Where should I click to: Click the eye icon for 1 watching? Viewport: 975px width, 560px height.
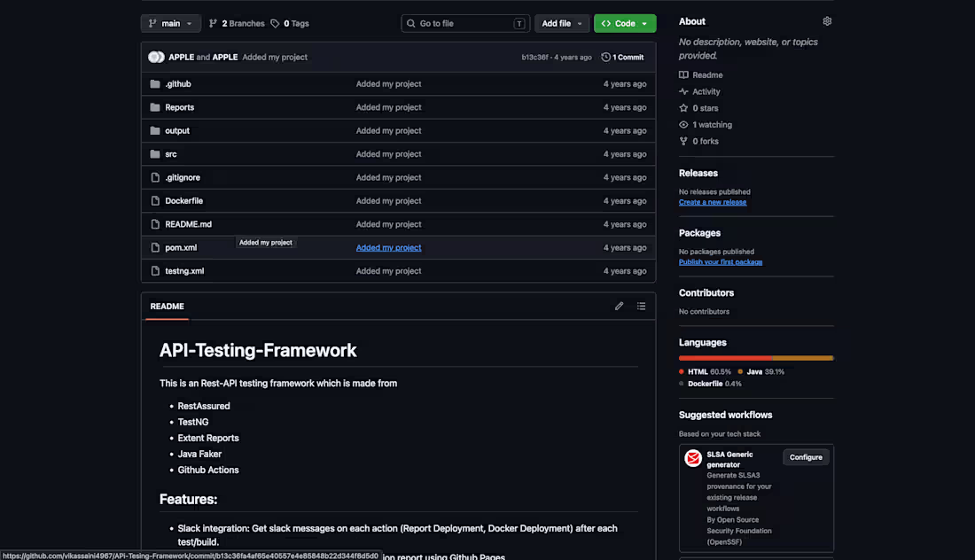[683, 125]
